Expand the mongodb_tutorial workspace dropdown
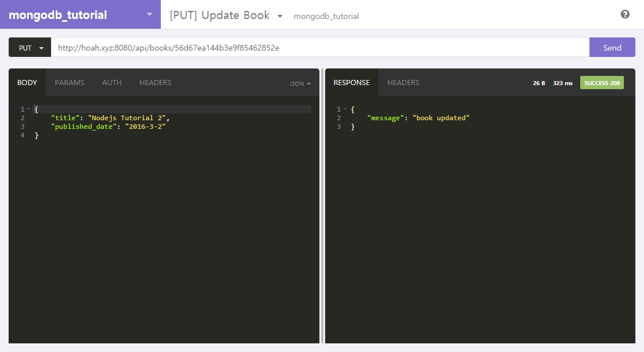The image size is (644, 352). tap(150, 14)
